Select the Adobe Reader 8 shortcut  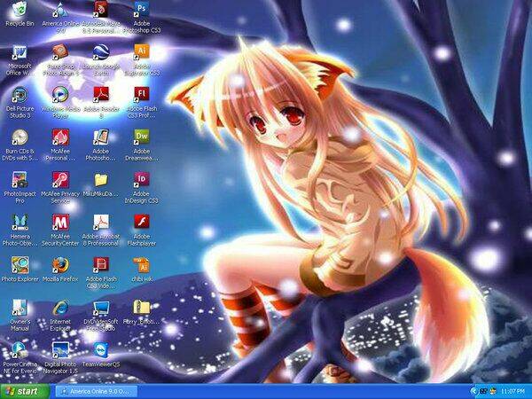(101, 94)
